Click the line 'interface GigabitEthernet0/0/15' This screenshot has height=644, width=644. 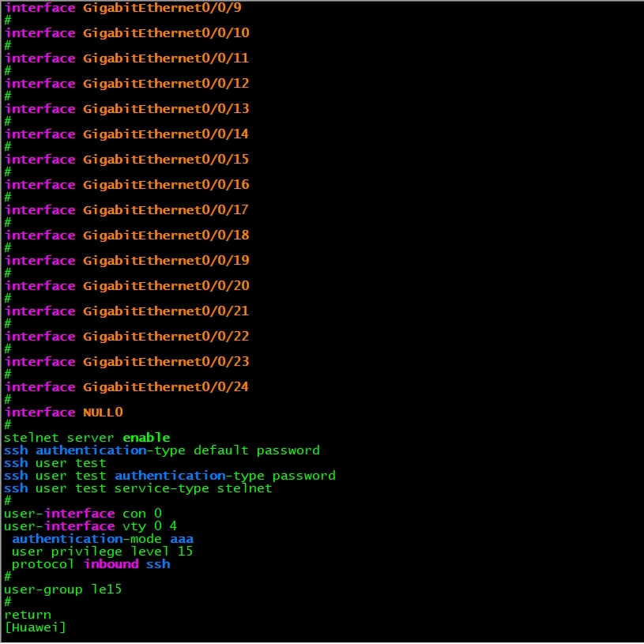[127, 160]
